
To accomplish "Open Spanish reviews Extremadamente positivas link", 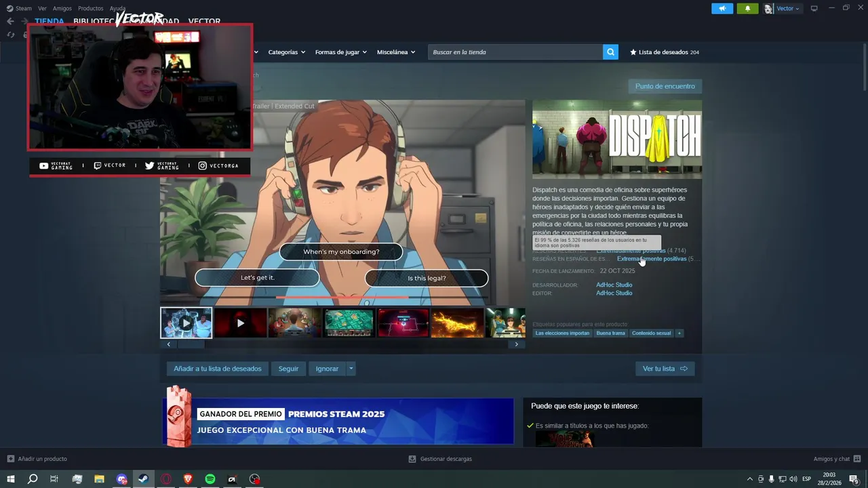I will point(652,259).
